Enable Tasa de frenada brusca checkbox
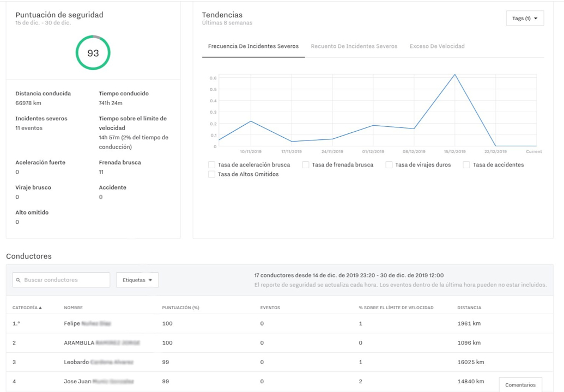The width and height of the screenshot is (564, 392). coord(306,165)
